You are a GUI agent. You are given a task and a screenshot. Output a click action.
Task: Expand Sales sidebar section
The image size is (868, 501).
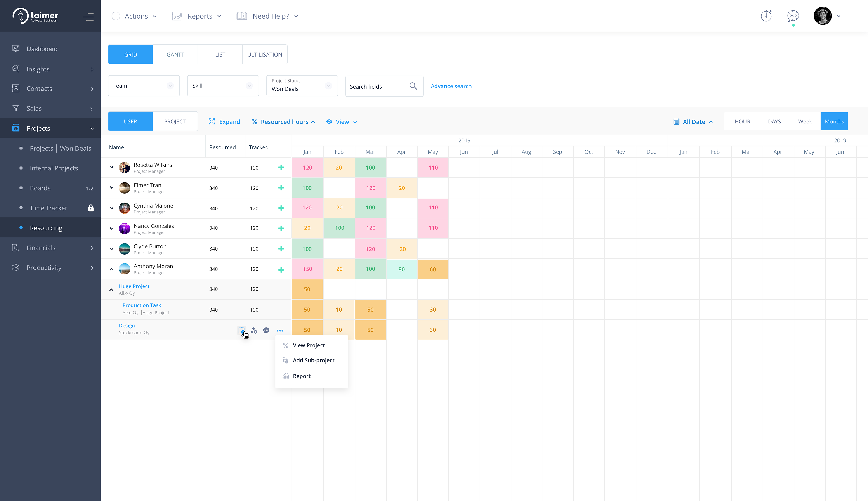tap(50, 109)
